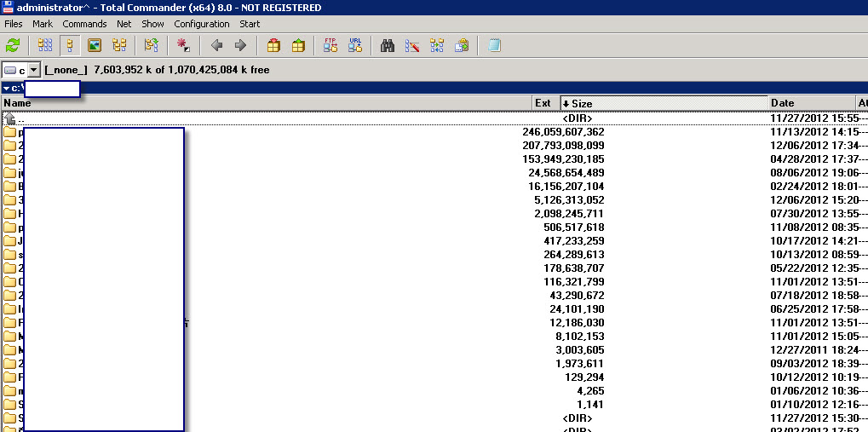
Task: Click the size value 264,289,613
Action: [x=574, y=255]
